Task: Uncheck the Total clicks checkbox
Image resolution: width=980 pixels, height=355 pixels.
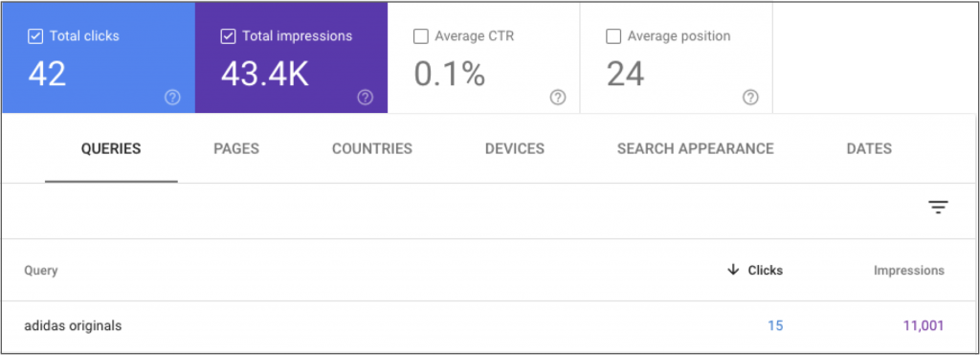Action: click(x=35, y=36)
